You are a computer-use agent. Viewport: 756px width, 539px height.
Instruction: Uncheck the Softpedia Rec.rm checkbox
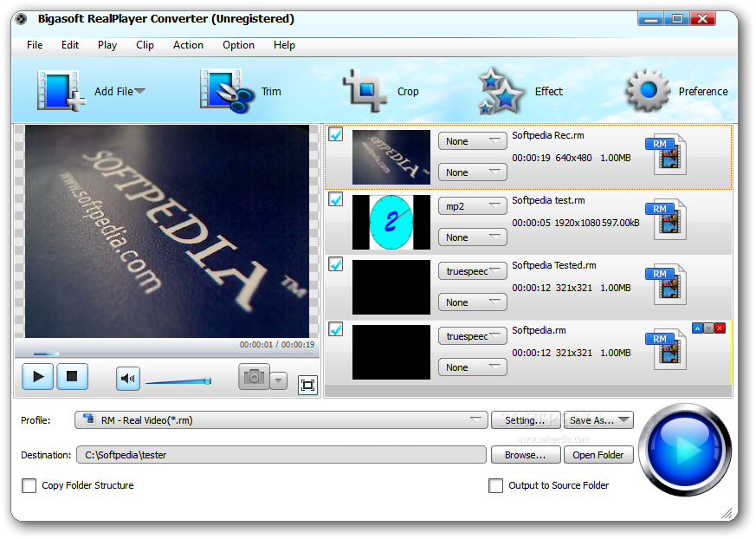click(336, 133)
